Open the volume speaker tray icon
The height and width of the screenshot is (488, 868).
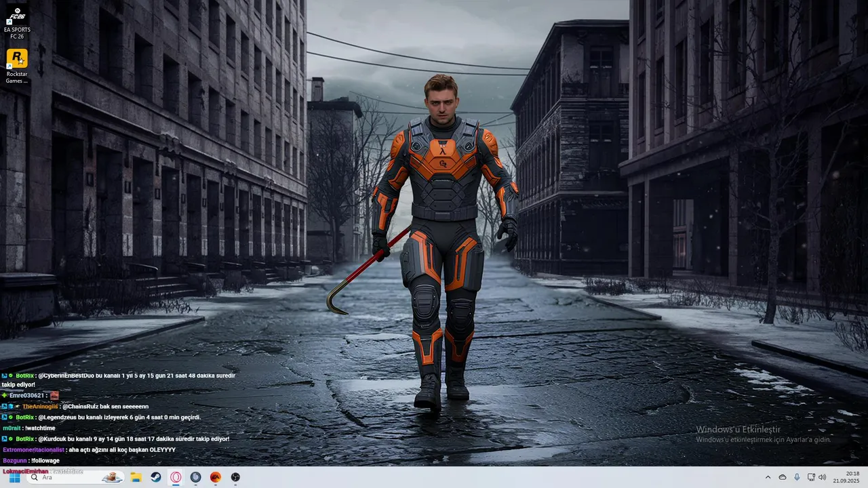click(823, 477)
